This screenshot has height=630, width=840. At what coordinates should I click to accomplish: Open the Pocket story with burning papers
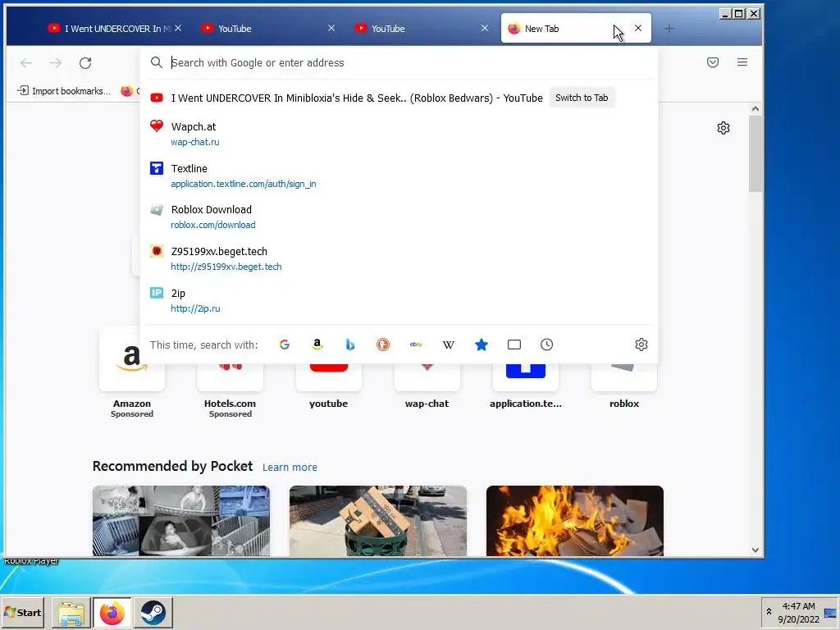pyautogui.click(x=575, y=521)
